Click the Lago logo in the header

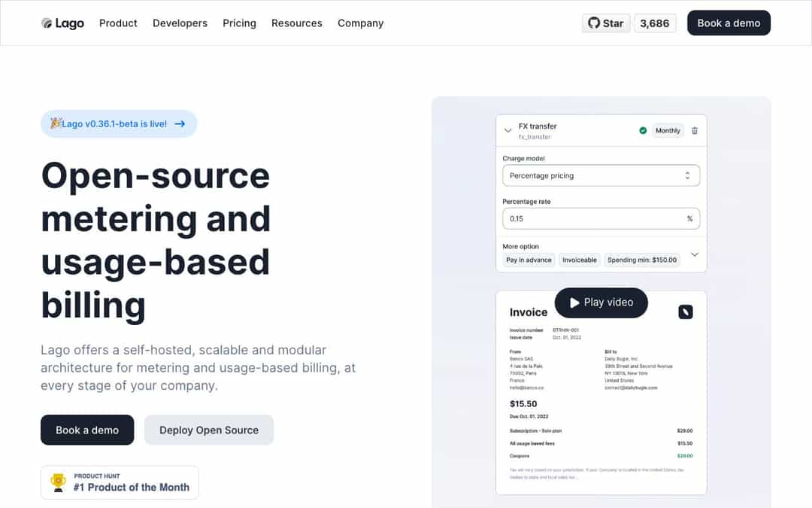[x=62, y=23]
